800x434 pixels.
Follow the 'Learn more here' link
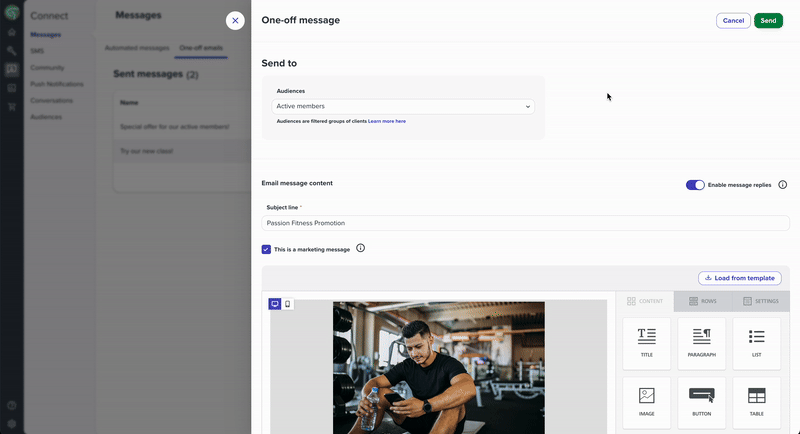387,121
